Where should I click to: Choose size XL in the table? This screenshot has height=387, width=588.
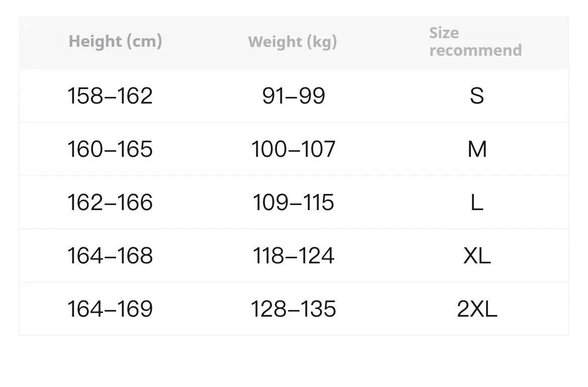477,256
